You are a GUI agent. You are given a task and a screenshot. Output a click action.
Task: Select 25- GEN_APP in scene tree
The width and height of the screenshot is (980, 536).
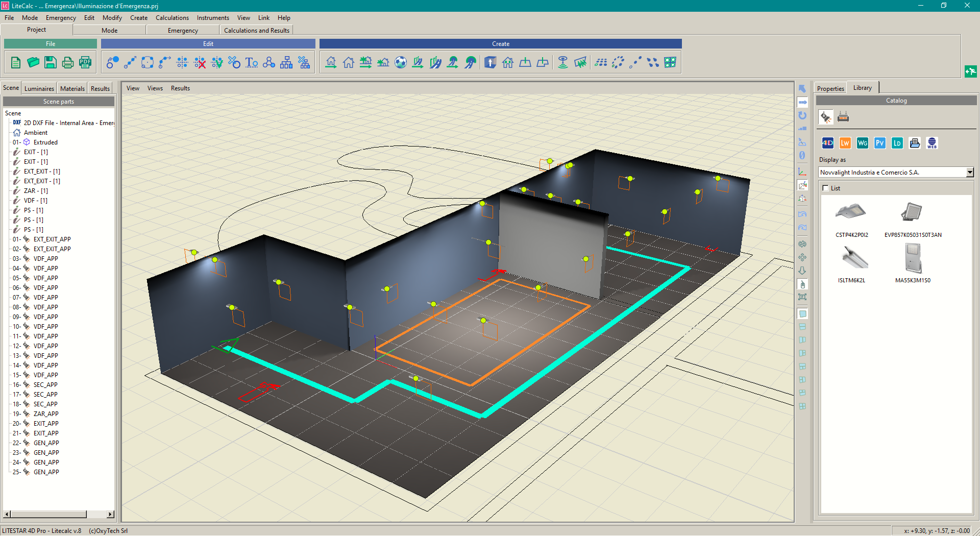(x=36, y=472)
